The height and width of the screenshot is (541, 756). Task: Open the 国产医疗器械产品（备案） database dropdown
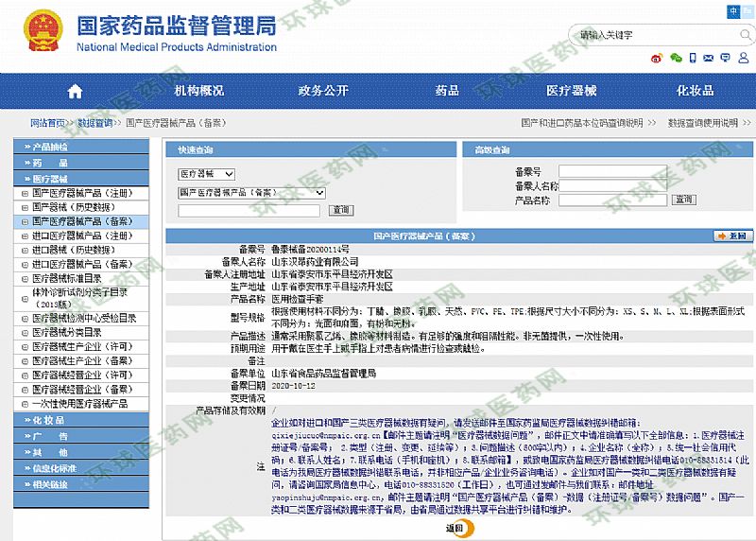click(251, 192)
